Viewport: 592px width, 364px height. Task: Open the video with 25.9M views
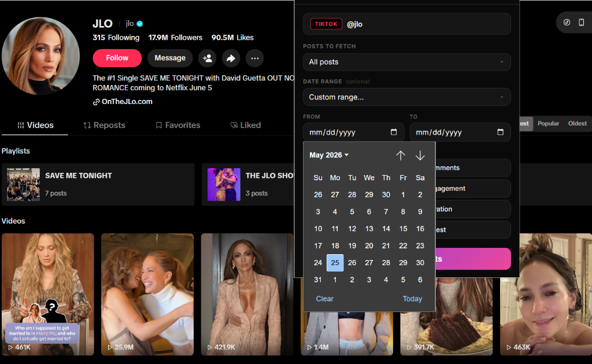147,294
